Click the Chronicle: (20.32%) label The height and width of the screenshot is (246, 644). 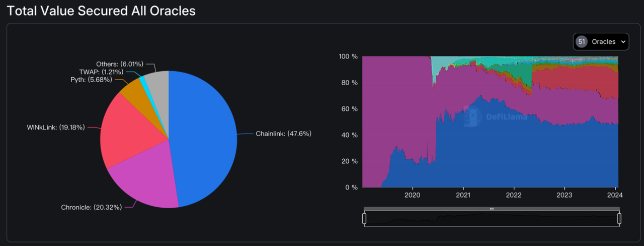91,207
